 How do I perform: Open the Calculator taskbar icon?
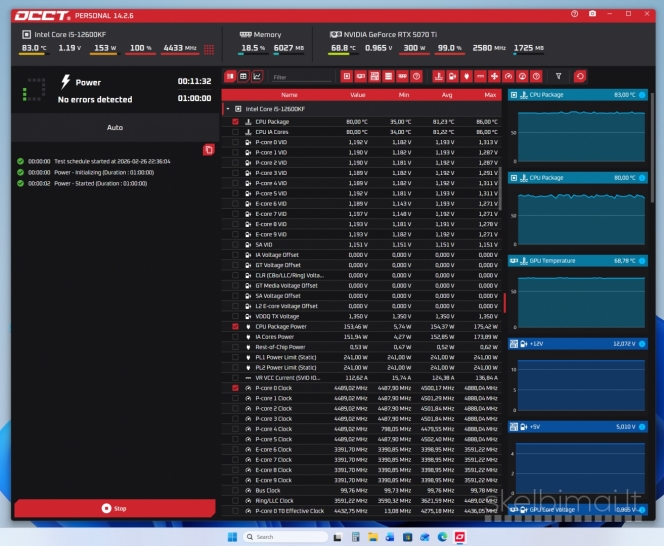point(356,537)
